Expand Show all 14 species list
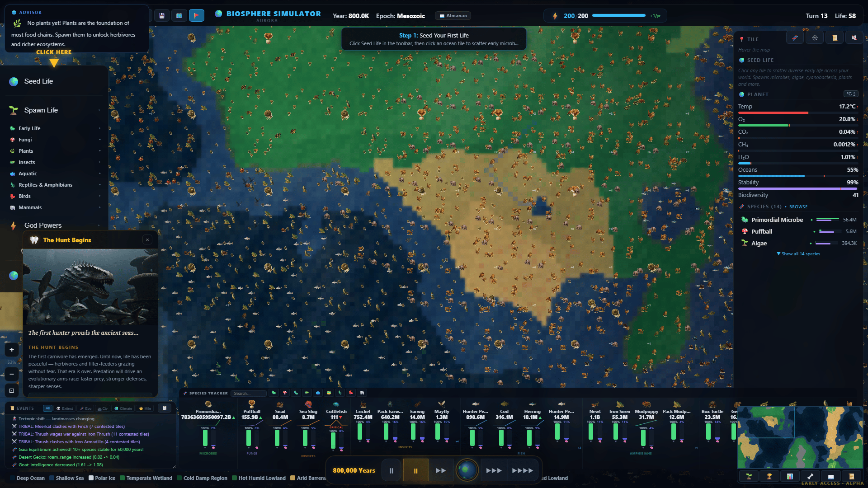868x488 pixels. (x=798, y=254)
